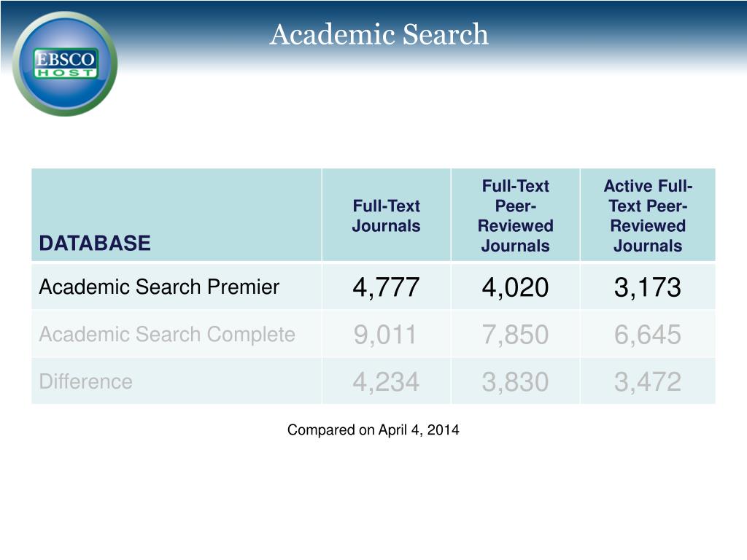Click the 'Full-Text Peer-Reviewed Journals' header
747x560 pixels.
[x=516, y=216]
